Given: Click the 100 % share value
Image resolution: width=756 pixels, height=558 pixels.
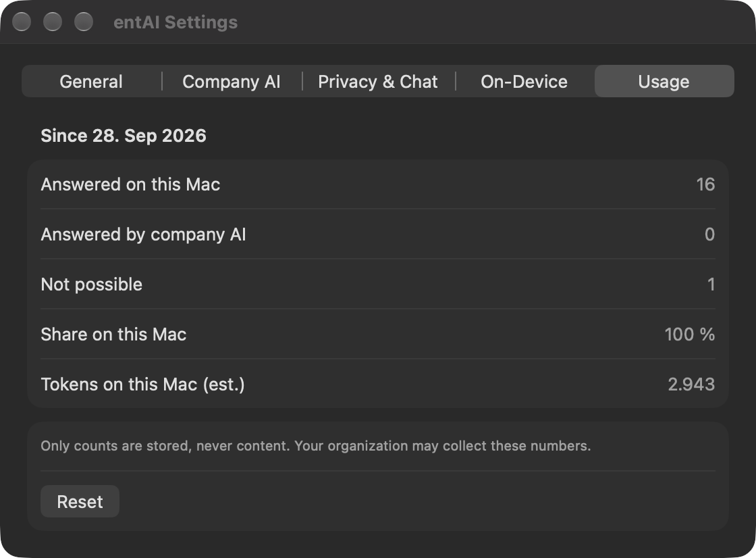Looking at the screenshot, I should click(689, 334).
